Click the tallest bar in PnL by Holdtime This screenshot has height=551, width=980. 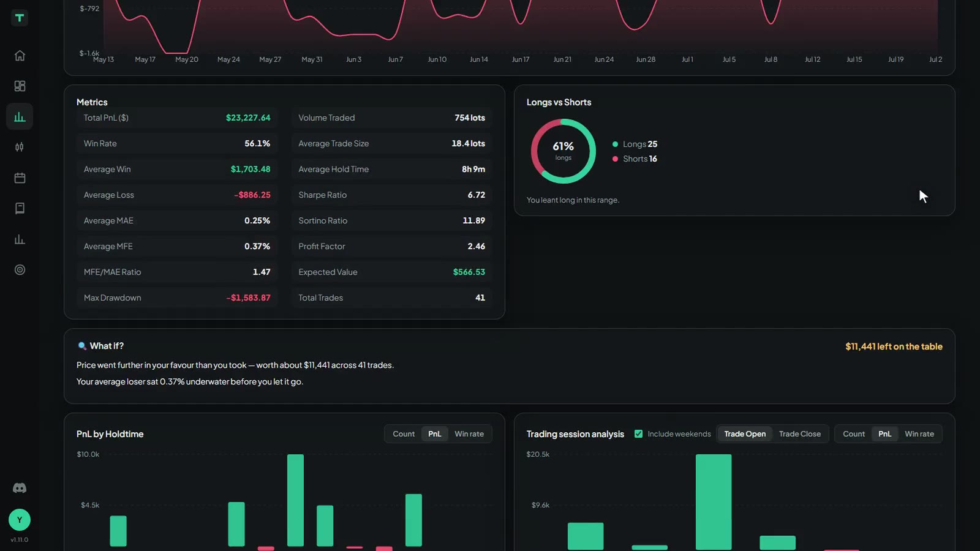point(295,500)
